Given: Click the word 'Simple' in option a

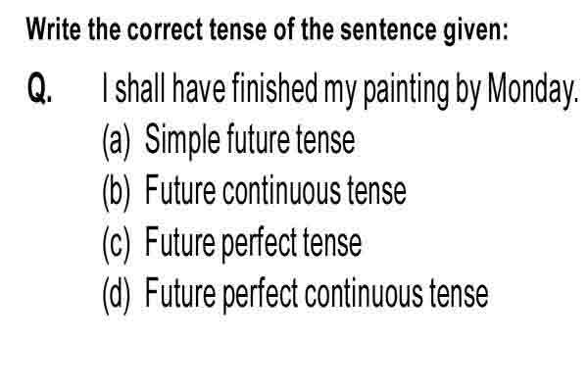Looking at the screenshot, I should pos(182,141).
